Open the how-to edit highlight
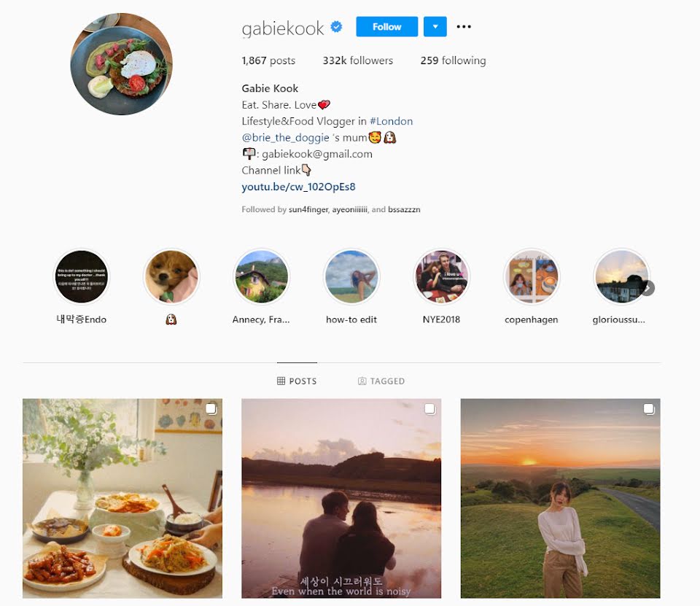The image size is (700, 606). tap(351, 277)
